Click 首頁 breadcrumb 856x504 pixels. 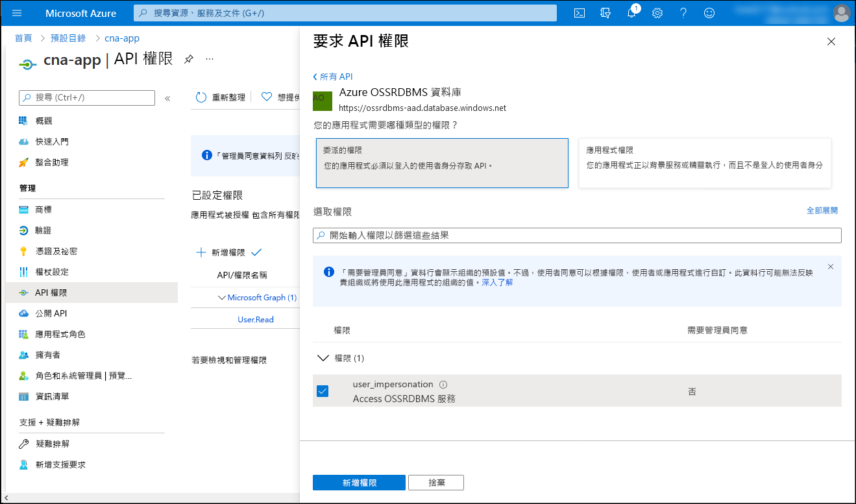23,38
